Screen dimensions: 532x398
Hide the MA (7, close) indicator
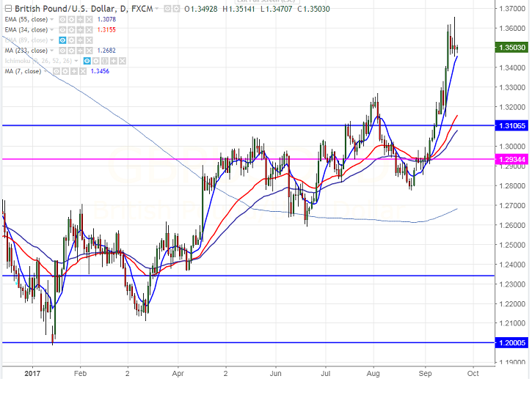point(57,71)
